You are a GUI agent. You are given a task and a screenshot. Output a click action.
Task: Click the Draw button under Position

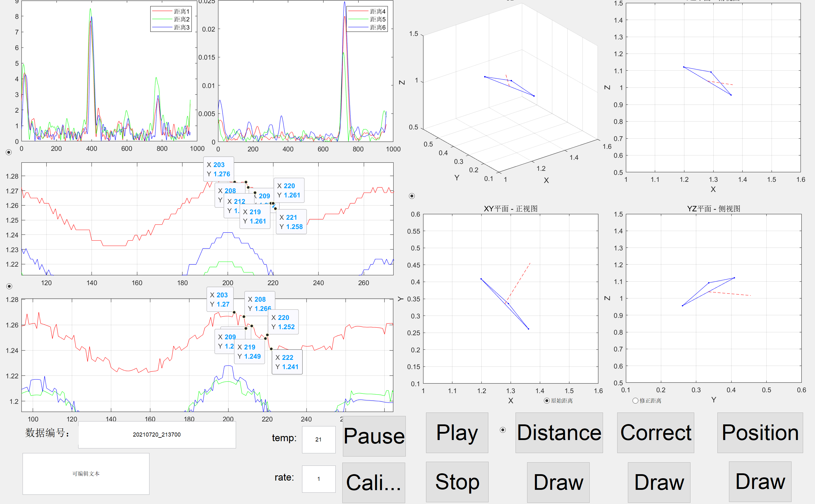pyautogui.click(x=760, y=481)
